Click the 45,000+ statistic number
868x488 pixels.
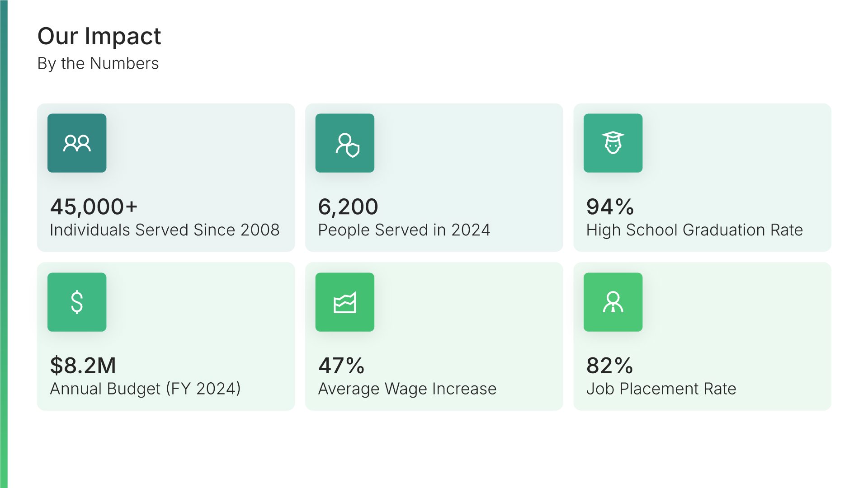tap(94, 207)
